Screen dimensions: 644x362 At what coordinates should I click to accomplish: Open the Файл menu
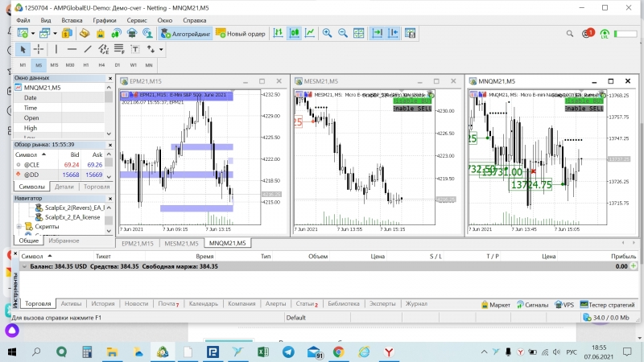23,20
